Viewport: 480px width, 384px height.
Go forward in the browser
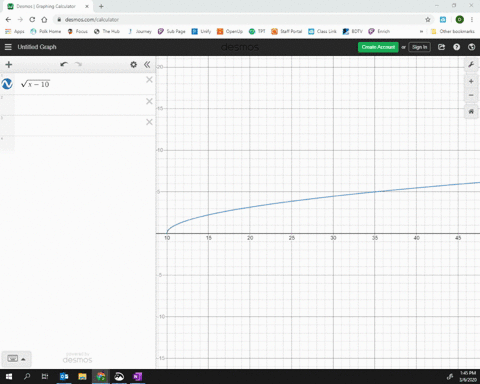point(20,20)
